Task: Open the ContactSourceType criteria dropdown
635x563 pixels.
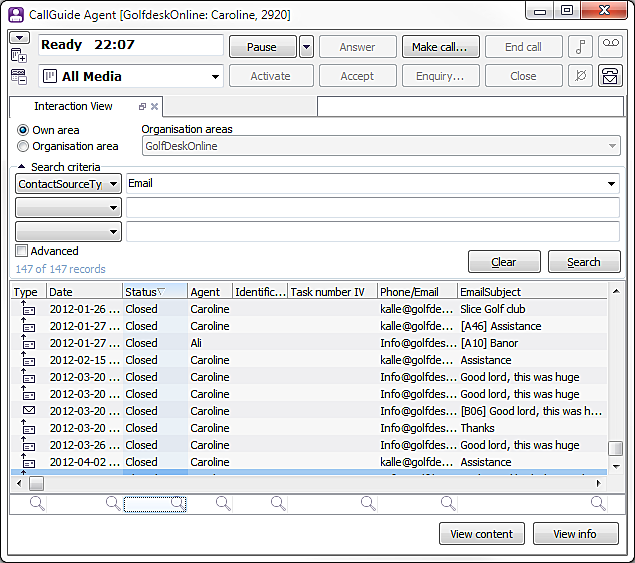Action: coord(68,184)
